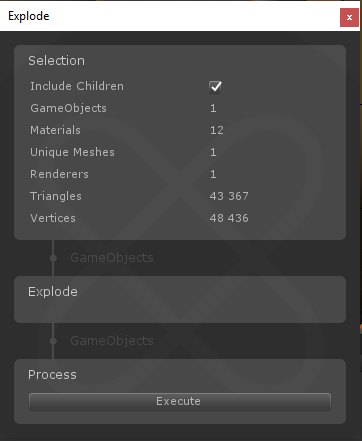Click the GameObjects connector dot below Selection
Image resolution: width=362 pixels, height=441 pixels.
[53, 258]
